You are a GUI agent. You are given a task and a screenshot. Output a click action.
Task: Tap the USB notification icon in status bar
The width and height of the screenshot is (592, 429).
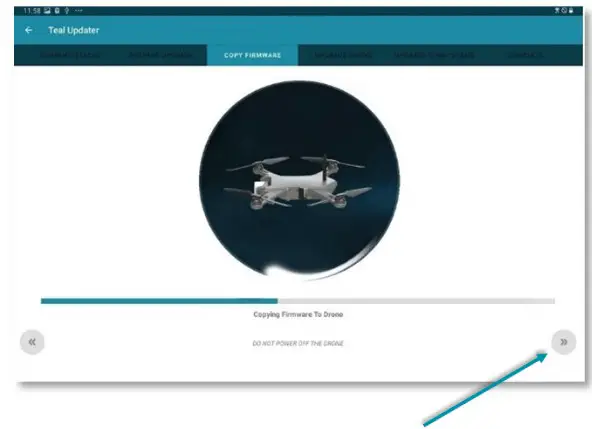click(x=66, y=11)
